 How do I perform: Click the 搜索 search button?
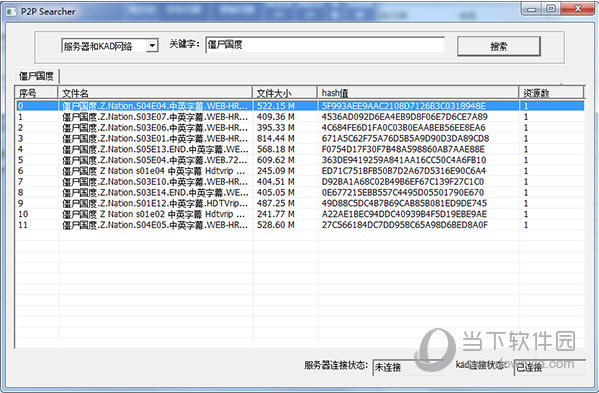pos(499,47)
